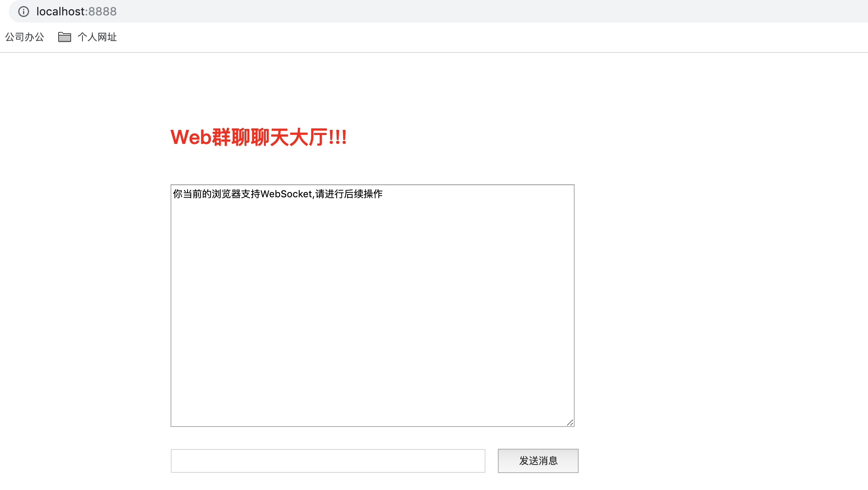Click the word WebSocket in the textarea
Viewport: 868px width, 490px height.
[286, 194]
